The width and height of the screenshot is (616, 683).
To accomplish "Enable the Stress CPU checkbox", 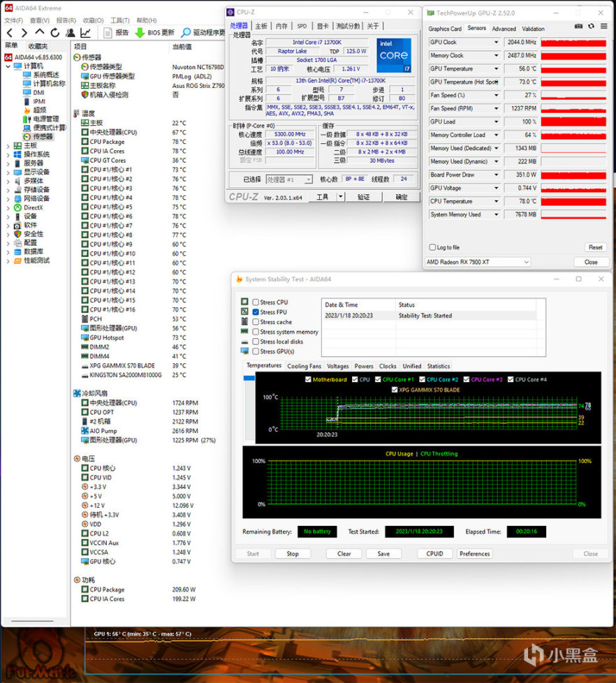I will pos(256,302).
